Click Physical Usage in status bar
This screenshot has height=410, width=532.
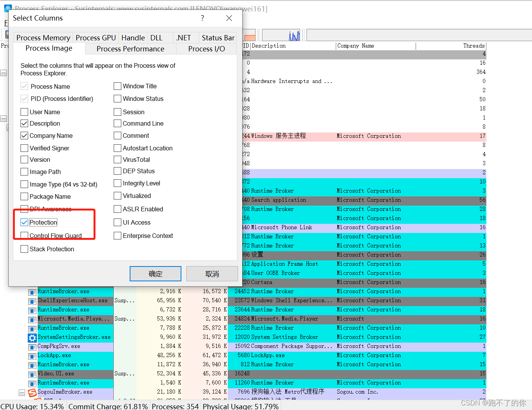point(241,406)
